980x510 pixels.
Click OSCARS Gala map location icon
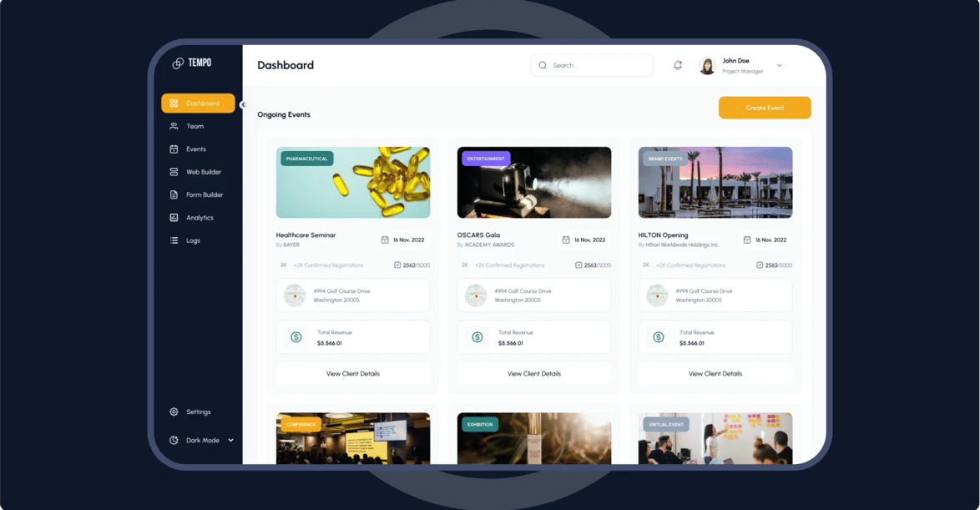pyautogui.click(x=476, y=295)
